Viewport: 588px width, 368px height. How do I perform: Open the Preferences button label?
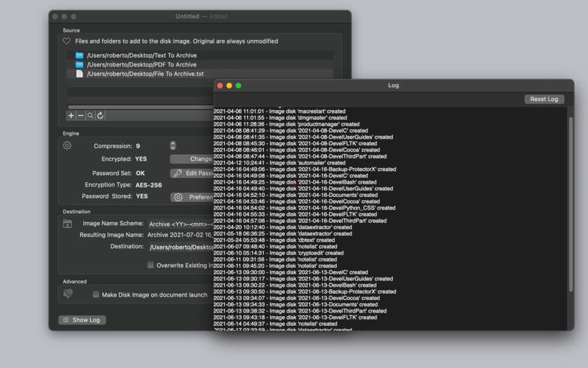pyautogui.click(x=201, y=197)
